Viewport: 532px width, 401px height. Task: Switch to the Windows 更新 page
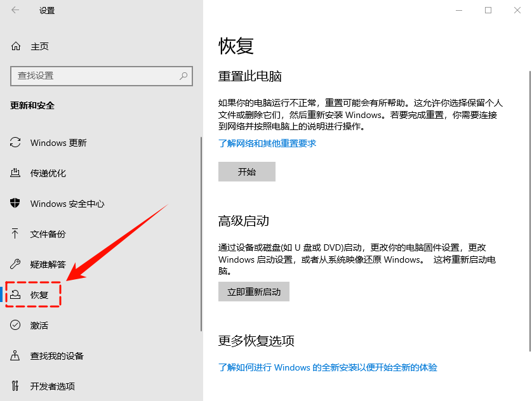tap(57, 143)
